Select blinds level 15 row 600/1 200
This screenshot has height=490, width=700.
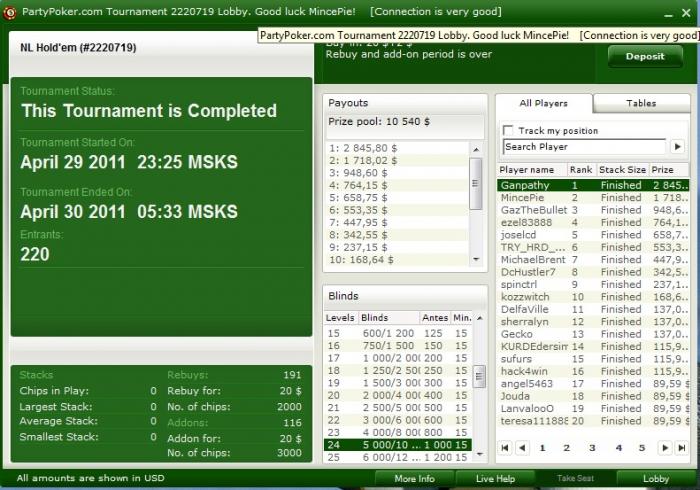(x=398, y=333)
